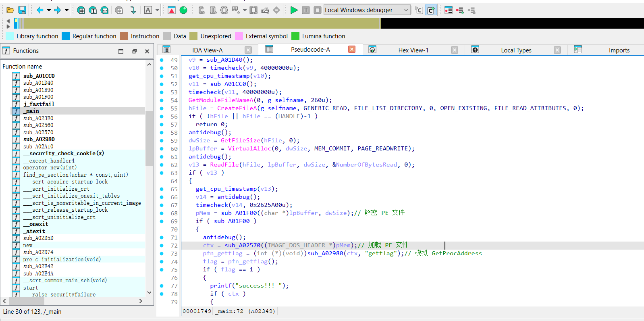Select the start function in the list
Image resolution: width=644 pixels, height=321 pixels.
tap(30, 288)
